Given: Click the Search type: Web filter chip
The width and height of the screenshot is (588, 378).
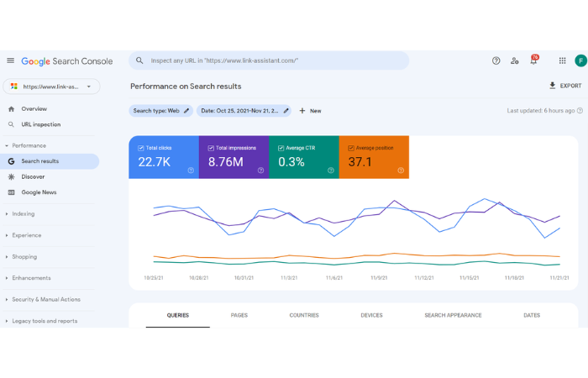Looking at the screenshot, I should point(161,111).
